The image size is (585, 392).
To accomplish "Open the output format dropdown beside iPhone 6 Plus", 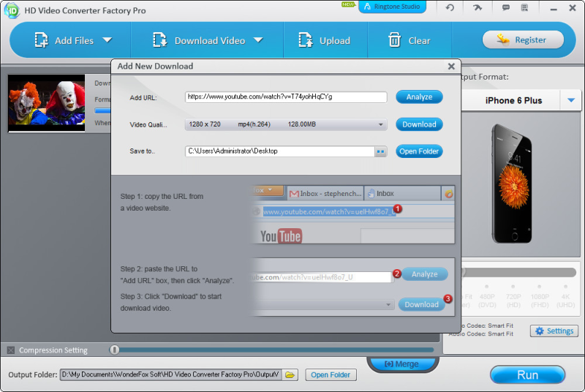I will pos(570,100).
